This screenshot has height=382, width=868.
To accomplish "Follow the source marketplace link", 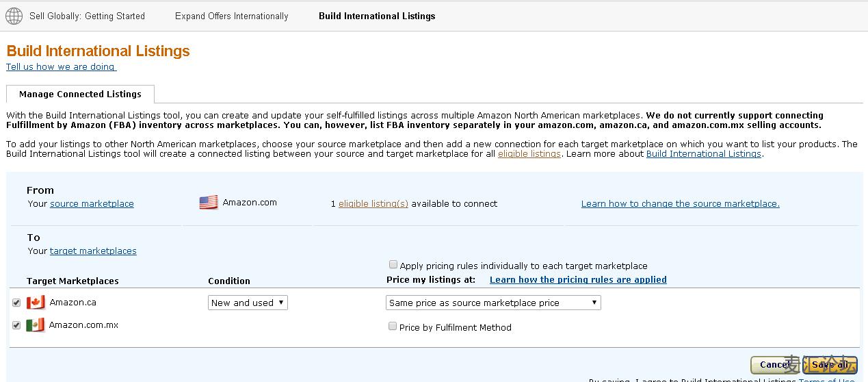I will click(x=92, y=204).
